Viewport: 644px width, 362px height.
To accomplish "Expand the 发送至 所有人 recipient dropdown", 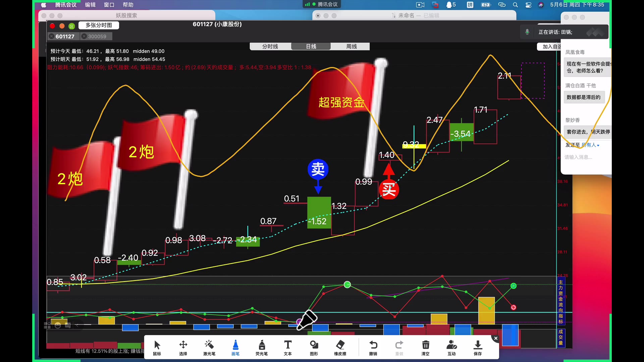I will pos(591,145).
